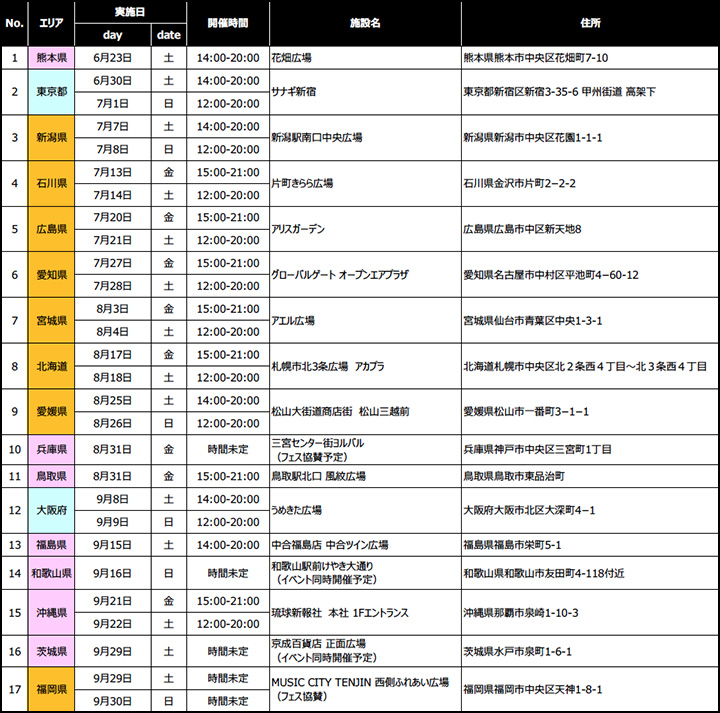
Task: Click the 開催時間 column header
Action: click(x=228, y=23)
